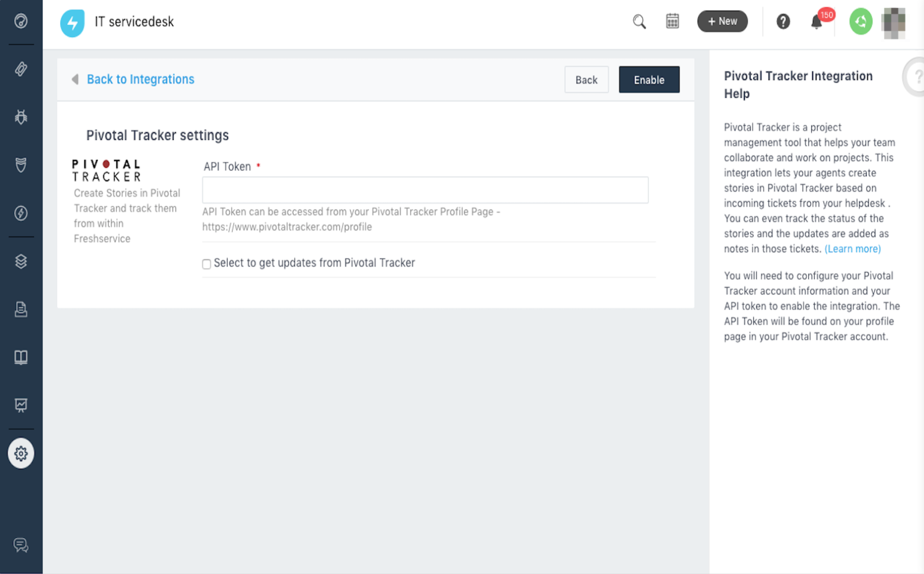The height and width of the screenshot is (574, 924).
Task: Open the calendar icon in the header
Action: 672,21
